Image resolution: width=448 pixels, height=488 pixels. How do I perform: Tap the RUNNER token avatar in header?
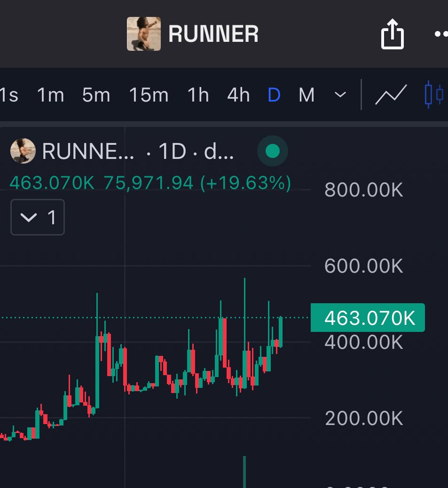pos(144,33)
